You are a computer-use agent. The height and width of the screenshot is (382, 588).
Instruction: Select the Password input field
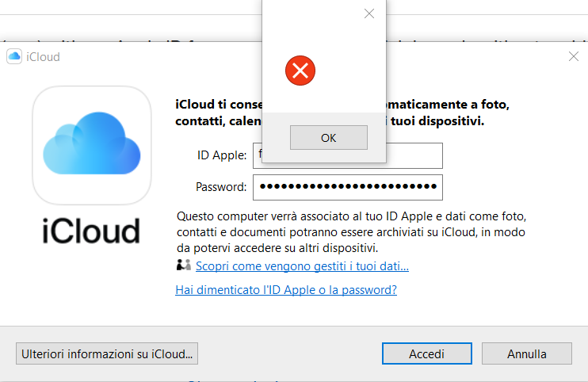coord(348,188)
